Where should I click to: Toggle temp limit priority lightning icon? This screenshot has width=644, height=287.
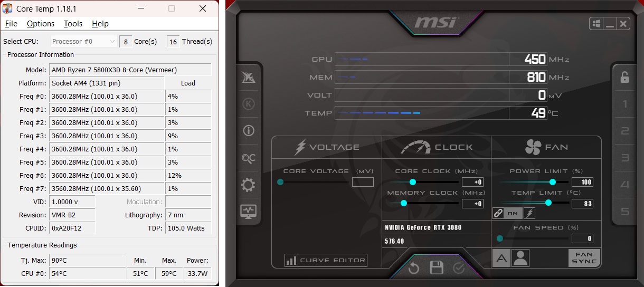(x=529, y=213)
